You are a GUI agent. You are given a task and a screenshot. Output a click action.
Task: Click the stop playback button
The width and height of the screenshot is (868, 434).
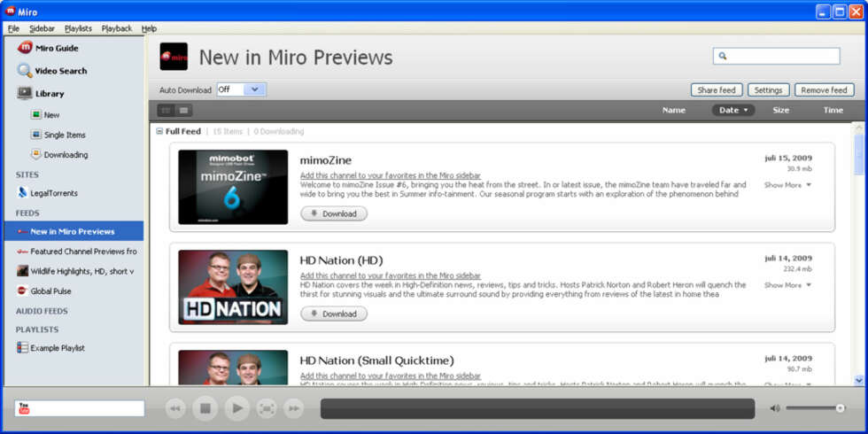[x=205, y=408]
